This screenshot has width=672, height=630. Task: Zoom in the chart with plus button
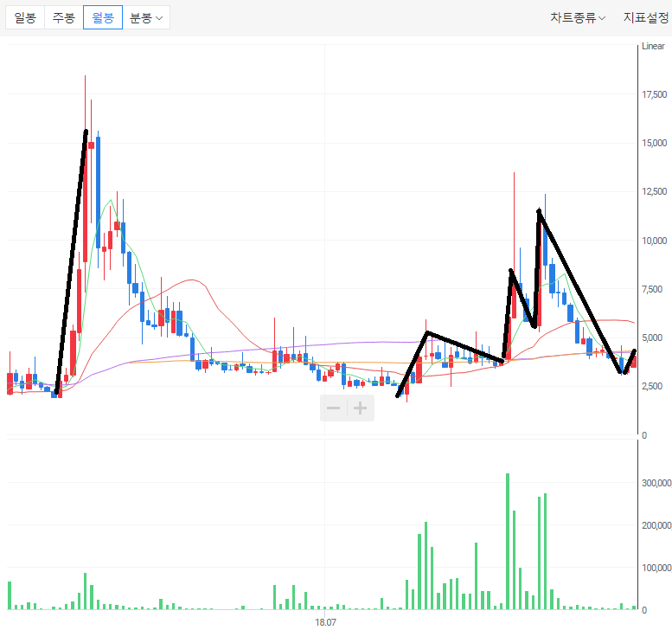[361, 408]
